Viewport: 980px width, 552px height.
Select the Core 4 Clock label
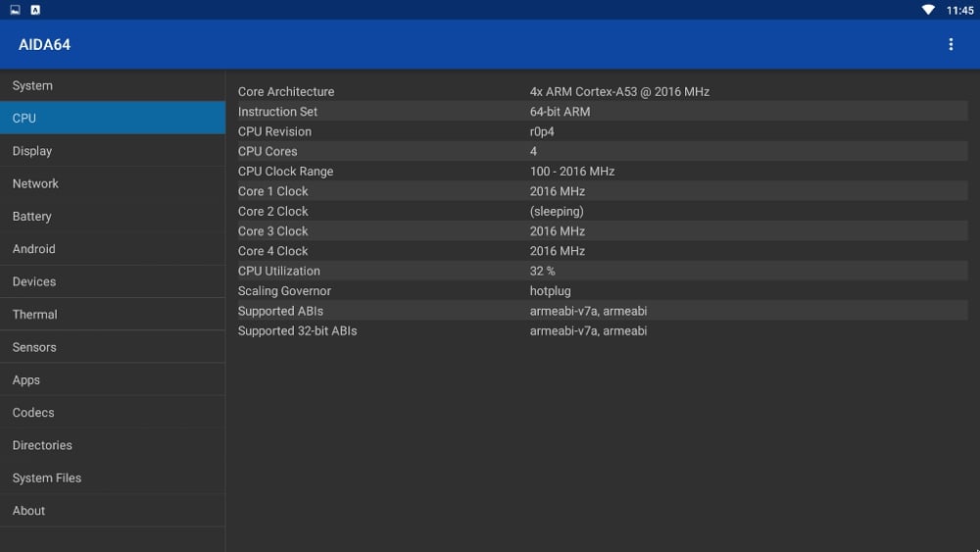coord(272,251)
